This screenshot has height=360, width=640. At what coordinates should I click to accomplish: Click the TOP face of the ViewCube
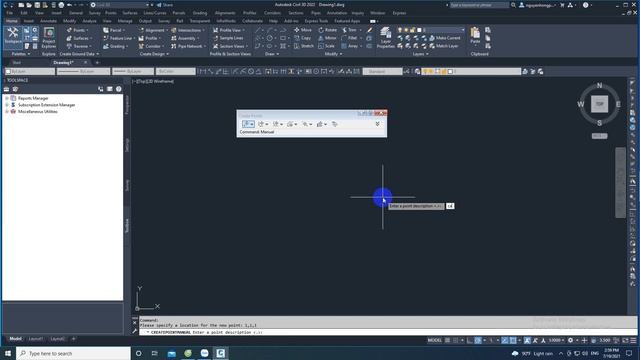pos(599,104)
